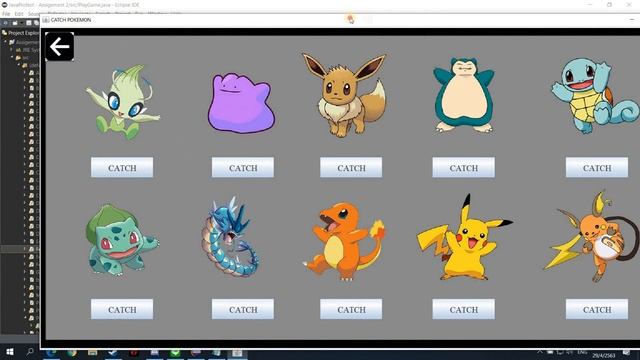Click CATCH button under Bulbasaur
Screen dimensions: 640x360
pyautogui.click(x=122, y=309)
